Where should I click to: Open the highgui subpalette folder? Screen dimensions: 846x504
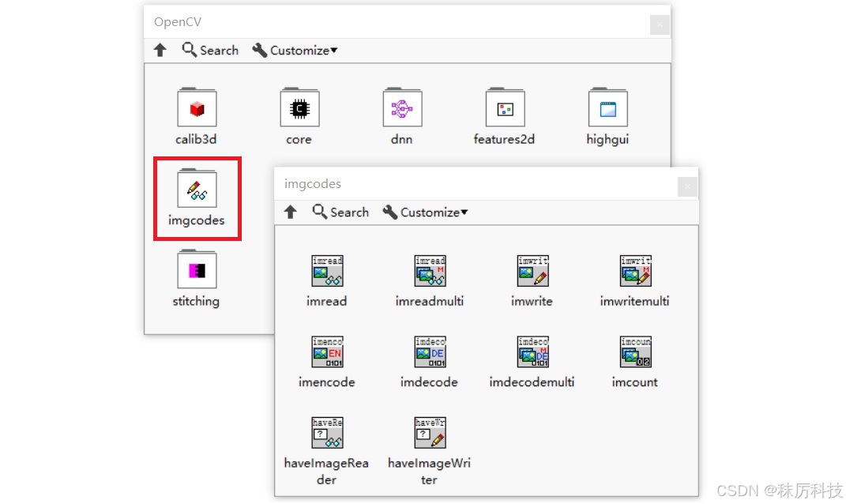[607, 107]
